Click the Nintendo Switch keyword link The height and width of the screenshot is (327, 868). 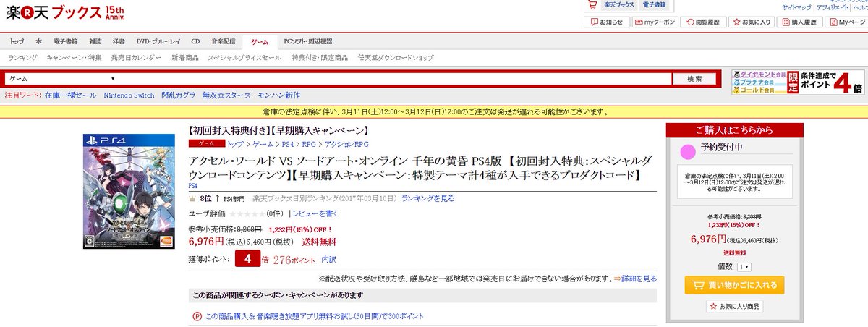click(129, 95)
